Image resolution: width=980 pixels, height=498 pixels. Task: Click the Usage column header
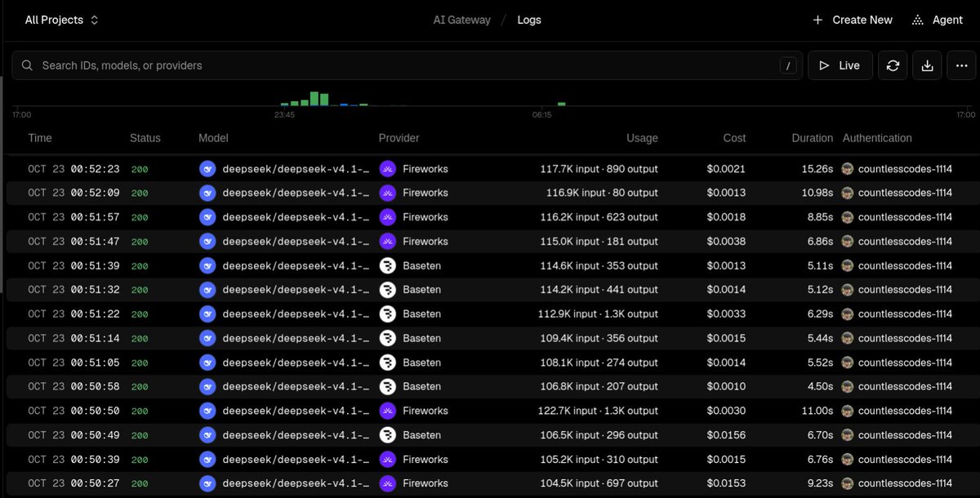pos(642,138)
